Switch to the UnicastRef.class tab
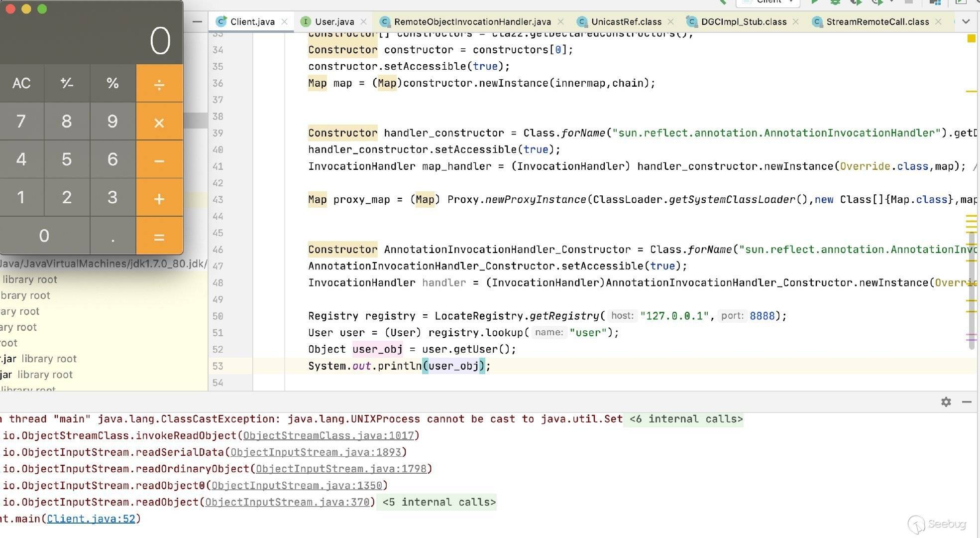The height and width of the screenshot is (538, 980). [x=626, y=21]
